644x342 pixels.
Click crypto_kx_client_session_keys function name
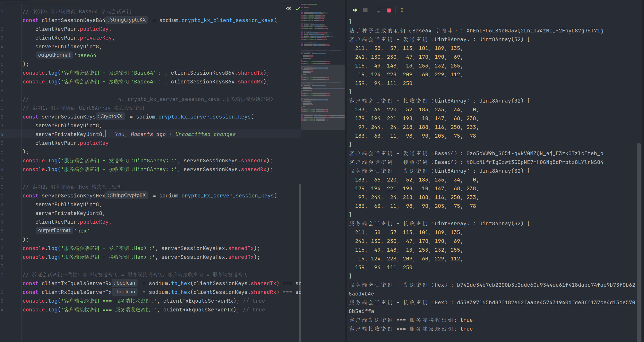pyautogui.click(x=227, y=20)
